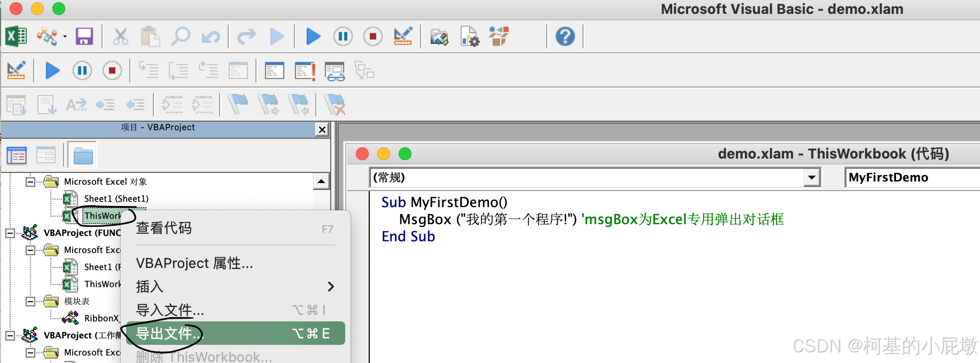Click the Uncomment Block icon
The width and height of the screenshot is (980, 363).
click(202, 105)
